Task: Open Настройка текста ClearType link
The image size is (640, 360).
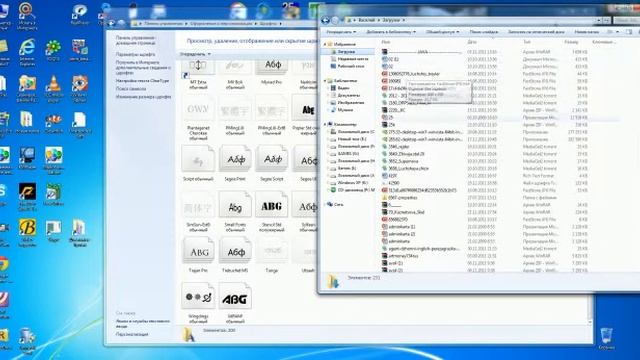Action: tap(142, 81)
